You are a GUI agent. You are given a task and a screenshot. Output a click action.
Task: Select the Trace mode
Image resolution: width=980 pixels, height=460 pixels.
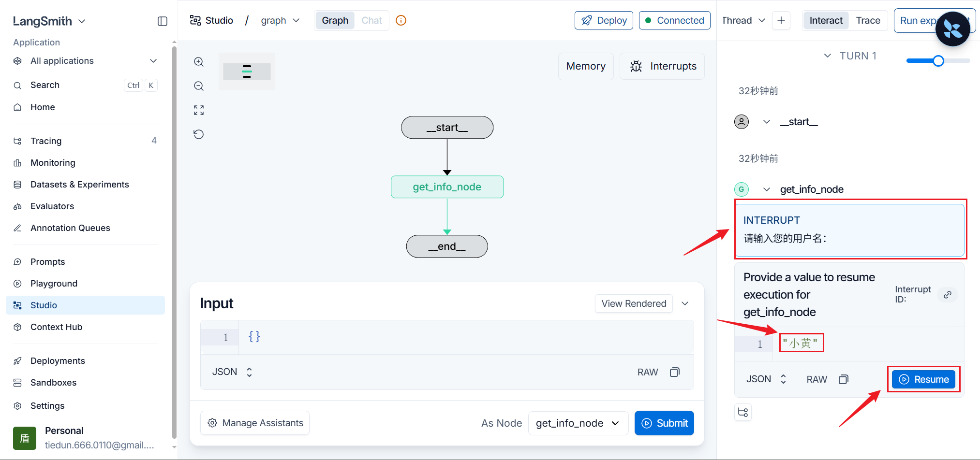click(x=868, y=20)
